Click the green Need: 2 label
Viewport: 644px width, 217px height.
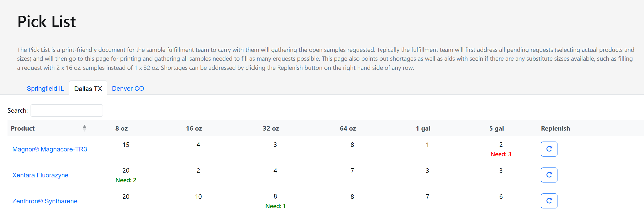point(126,180)
